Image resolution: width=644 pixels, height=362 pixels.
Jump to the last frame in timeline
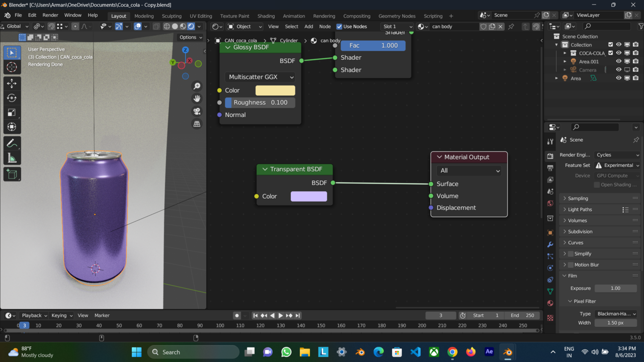tap(297, 315)
